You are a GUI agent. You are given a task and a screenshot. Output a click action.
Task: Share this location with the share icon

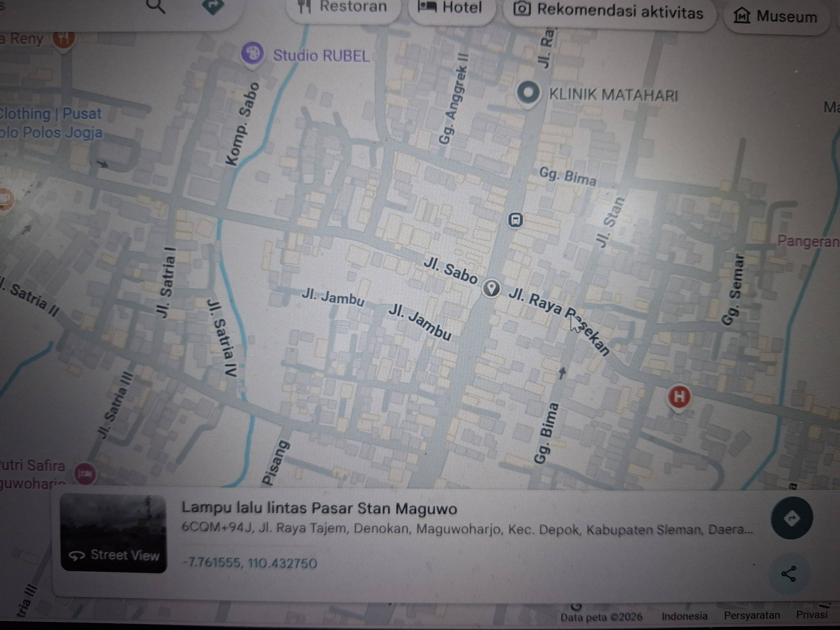click(788, 574)
